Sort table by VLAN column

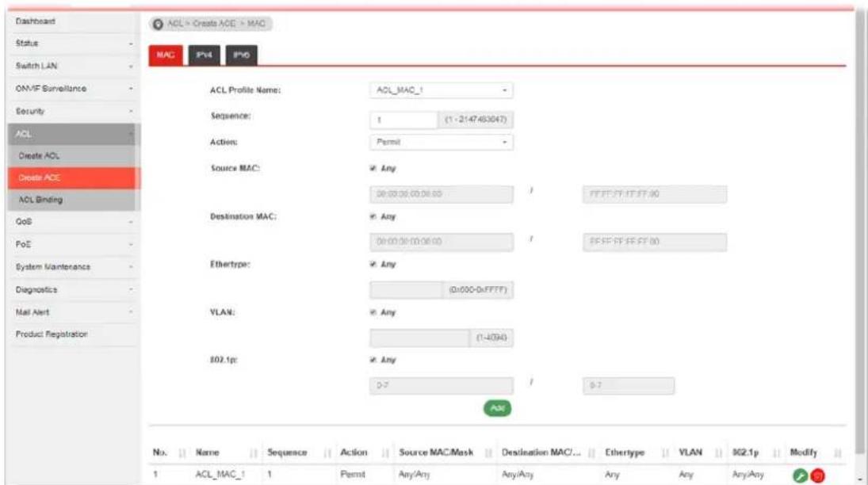[718, 453]
